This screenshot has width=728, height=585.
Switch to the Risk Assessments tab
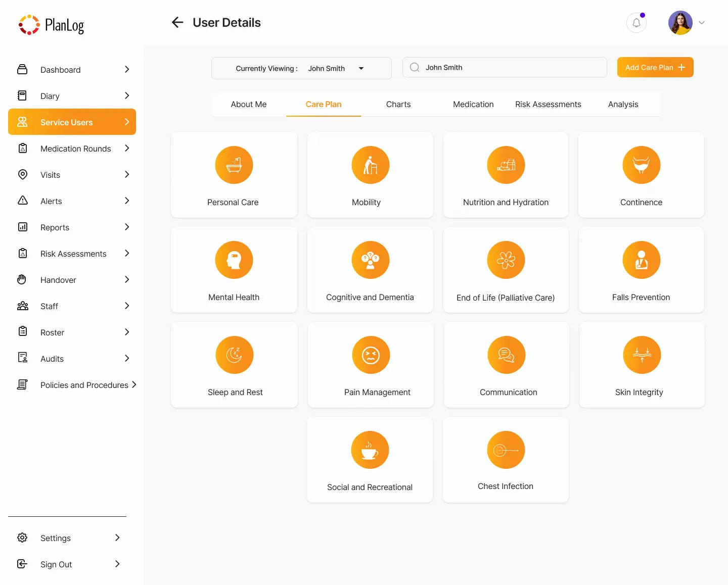click(x=548, y=105)
